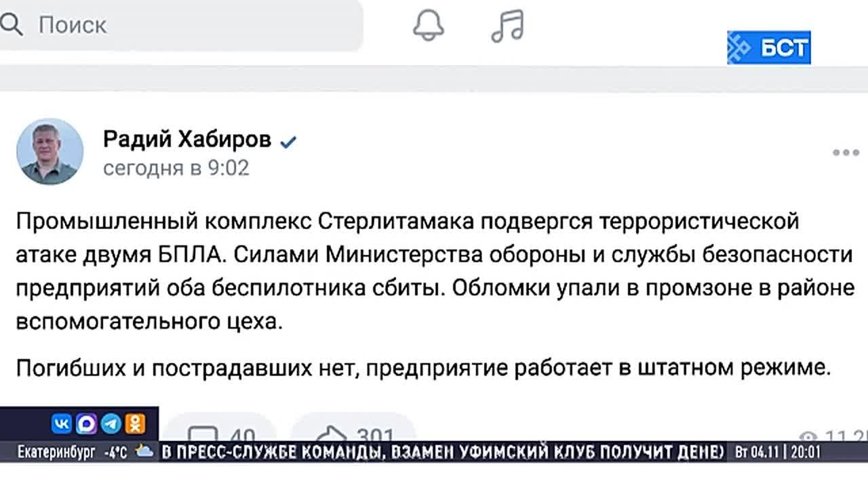
Task: Click the verified checkmark next to Радий Хабиров
Action: point(289,141)
